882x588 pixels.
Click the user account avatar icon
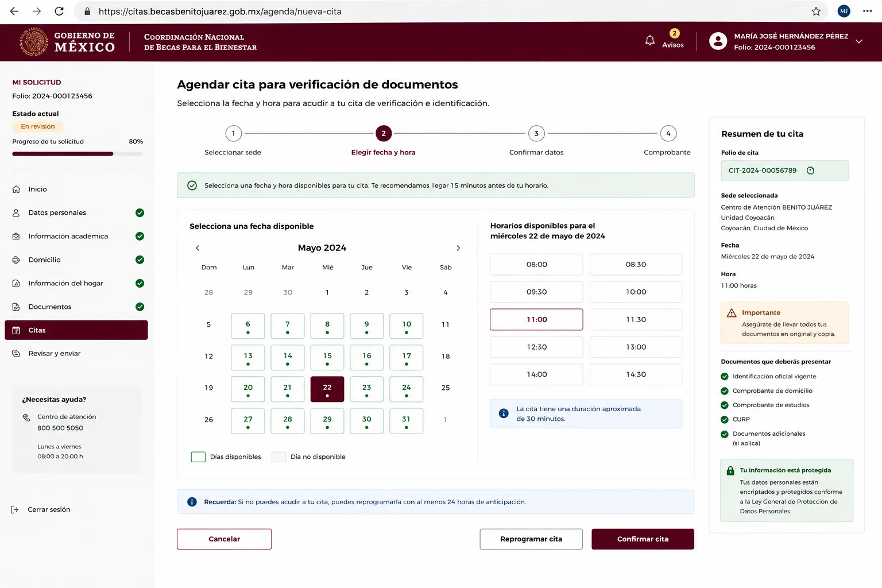pyautogui.click(x=718, y=41)
